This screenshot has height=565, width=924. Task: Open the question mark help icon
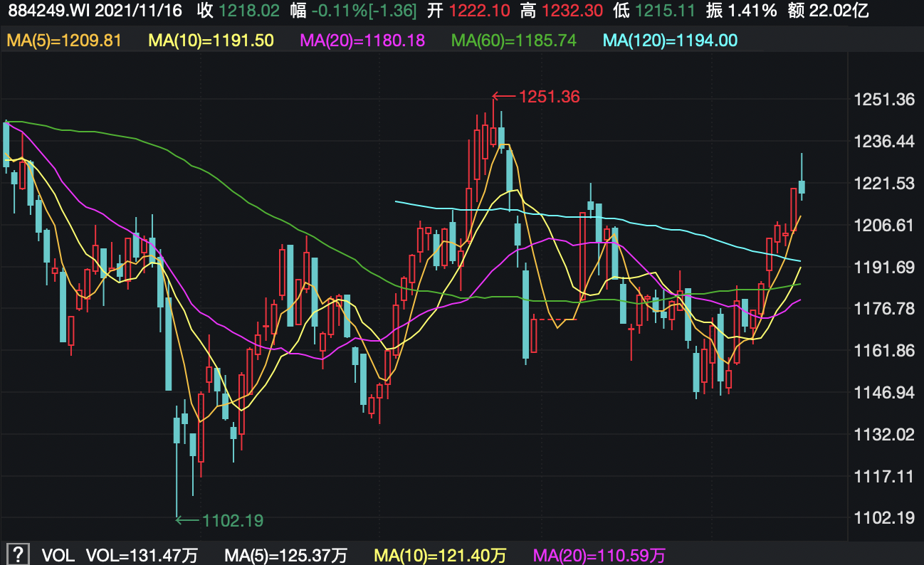click(18, 554)
